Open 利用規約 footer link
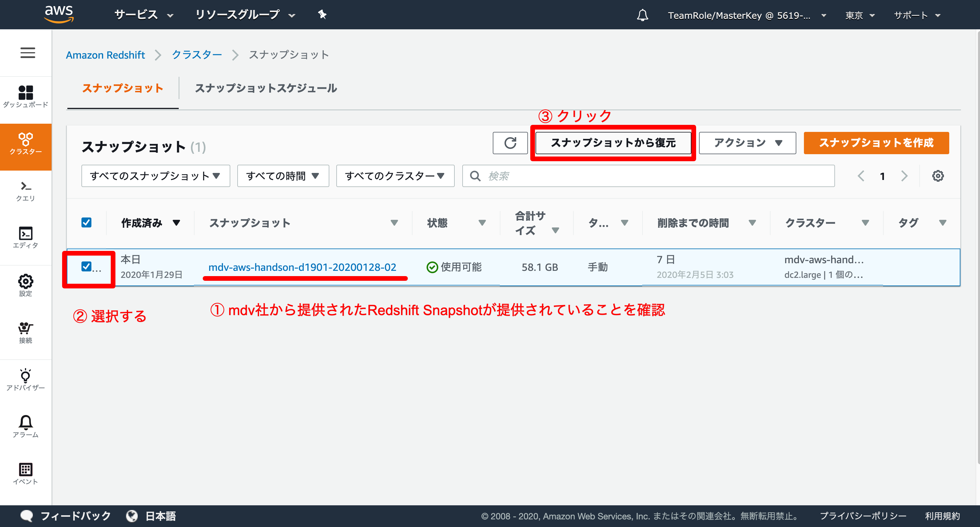The width and height of the screenshot is (980, 527). pyautogui.click(x=942, y=516)
